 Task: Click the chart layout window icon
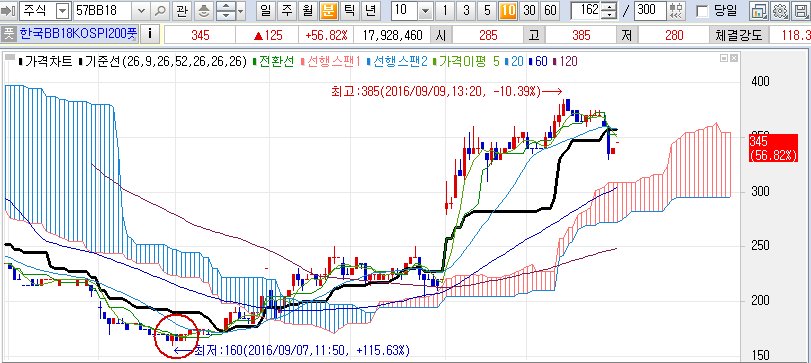click(x=759, y=10)
